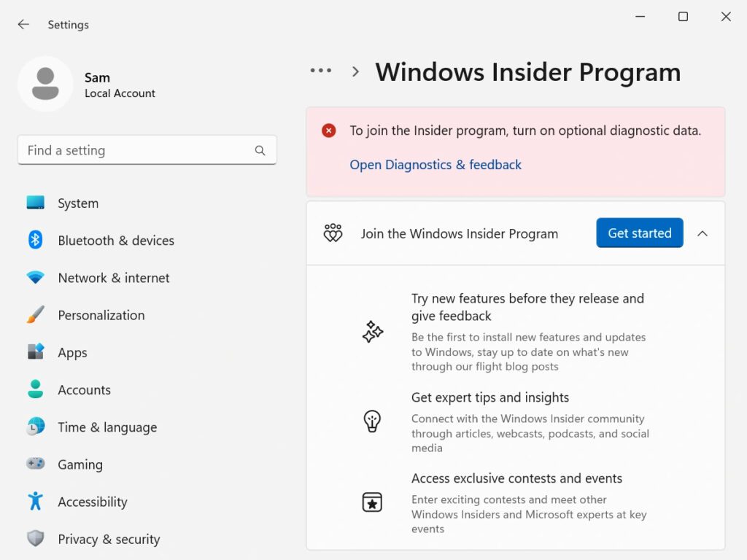Collapse the Join Windows Insider Program section
The height and width of the screenshot is (560, 747).
703,233
